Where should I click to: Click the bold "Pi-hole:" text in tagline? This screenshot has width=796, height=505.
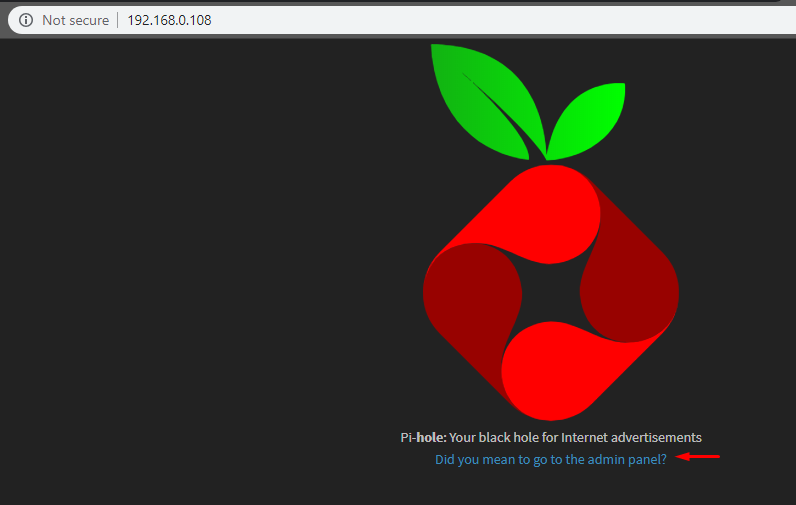[423, 437]
